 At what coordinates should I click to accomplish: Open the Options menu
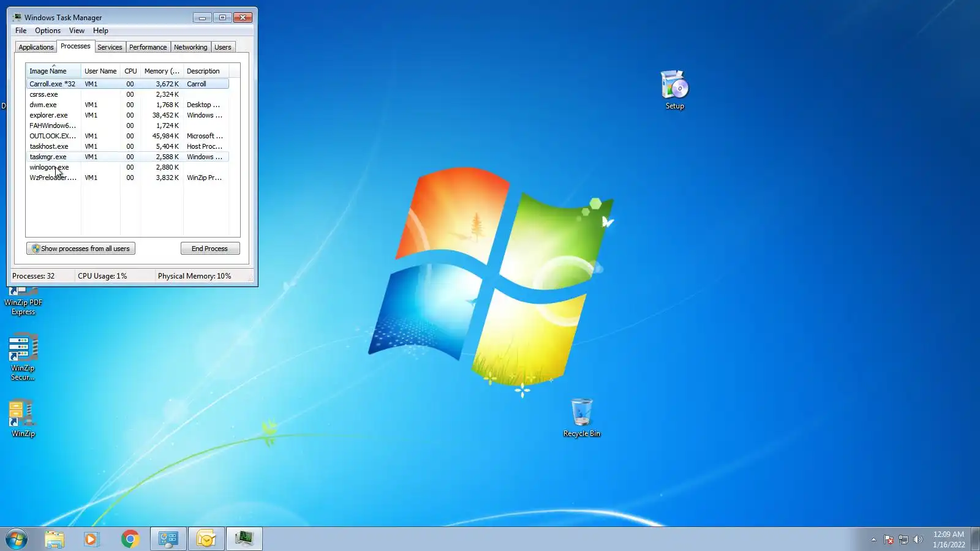(48, 31)
